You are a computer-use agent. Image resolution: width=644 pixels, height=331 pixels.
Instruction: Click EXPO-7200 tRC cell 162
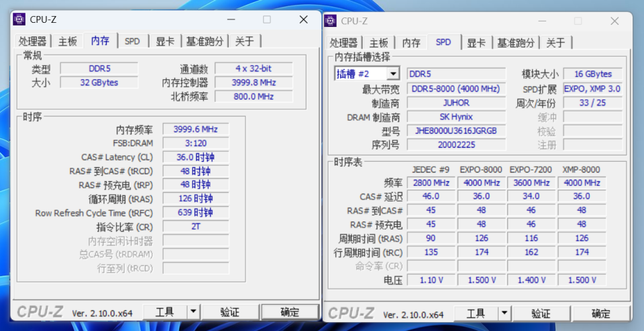(531, 252)
